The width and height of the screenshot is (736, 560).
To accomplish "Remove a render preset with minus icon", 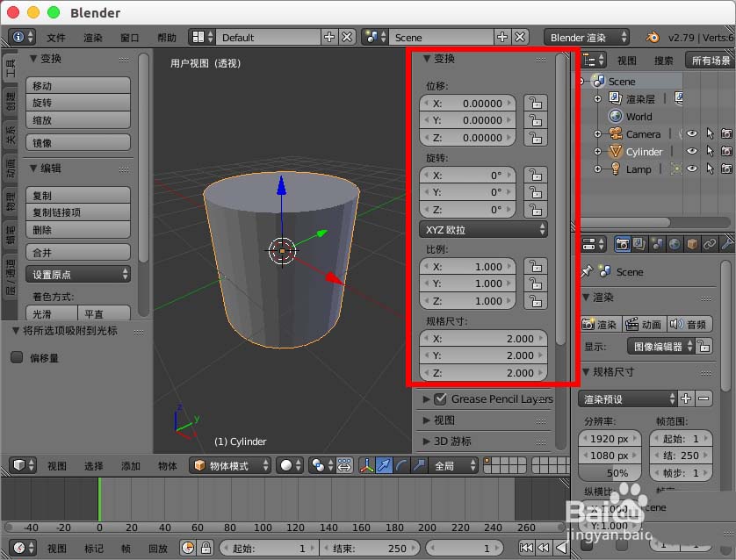I will [x=704, y=398].
